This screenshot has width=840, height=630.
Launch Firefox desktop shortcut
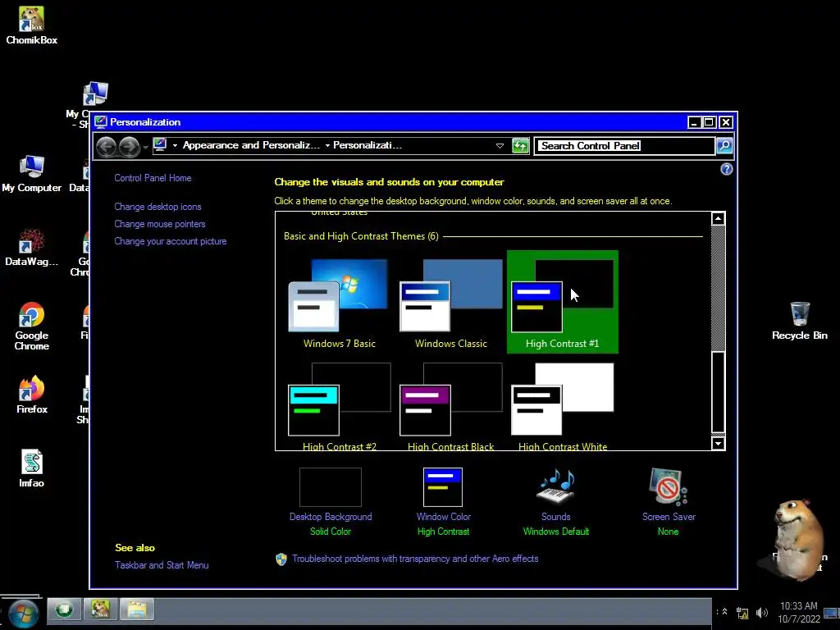[x=31, y=395]
